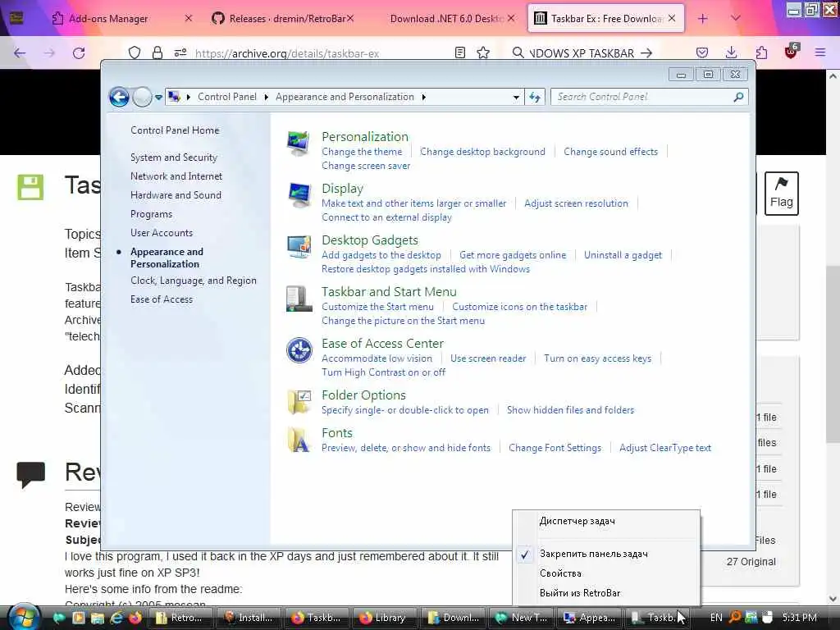Viewport: 840px width, 630px height.
Task: Expand the root arrow before Control Panel breadcrumb
Action: 189,97
